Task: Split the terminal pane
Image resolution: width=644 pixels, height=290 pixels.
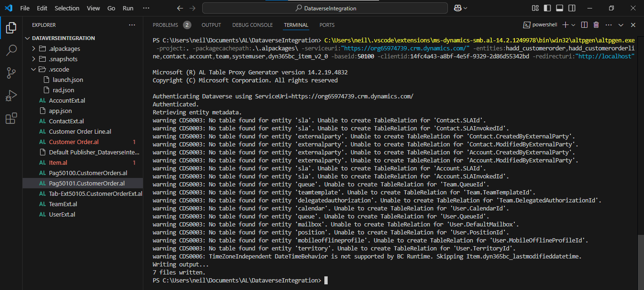Action: pos(584,25)
